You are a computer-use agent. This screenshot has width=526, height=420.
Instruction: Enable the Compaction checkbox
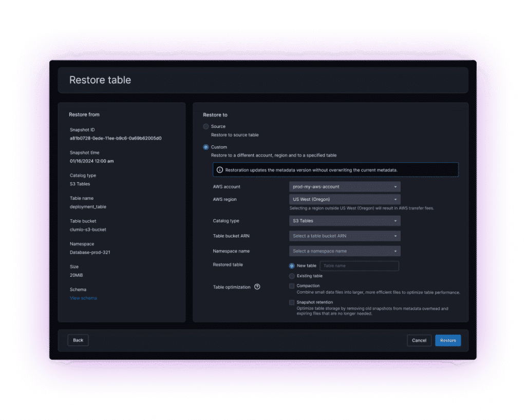coord(292,286)
